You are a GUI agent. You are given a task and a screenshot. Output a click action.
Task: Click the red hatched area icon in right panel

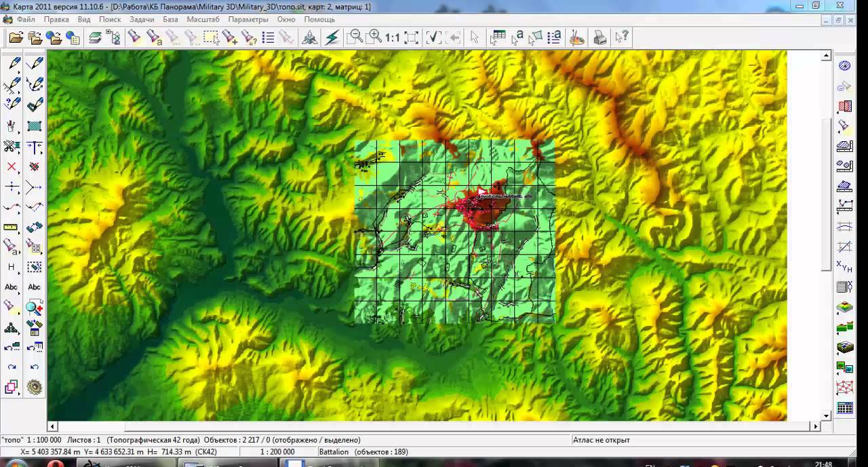coord(844,106)
